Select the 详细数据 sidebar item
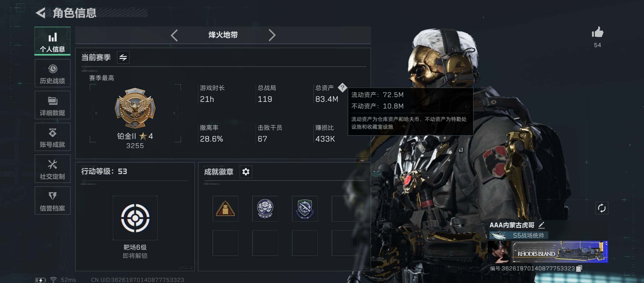 [x=52, y=105]
